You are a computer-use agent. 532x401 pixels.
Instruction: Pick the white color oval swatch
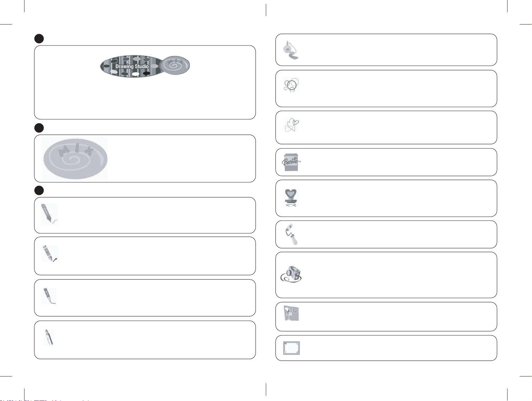[x=136, y=74]
